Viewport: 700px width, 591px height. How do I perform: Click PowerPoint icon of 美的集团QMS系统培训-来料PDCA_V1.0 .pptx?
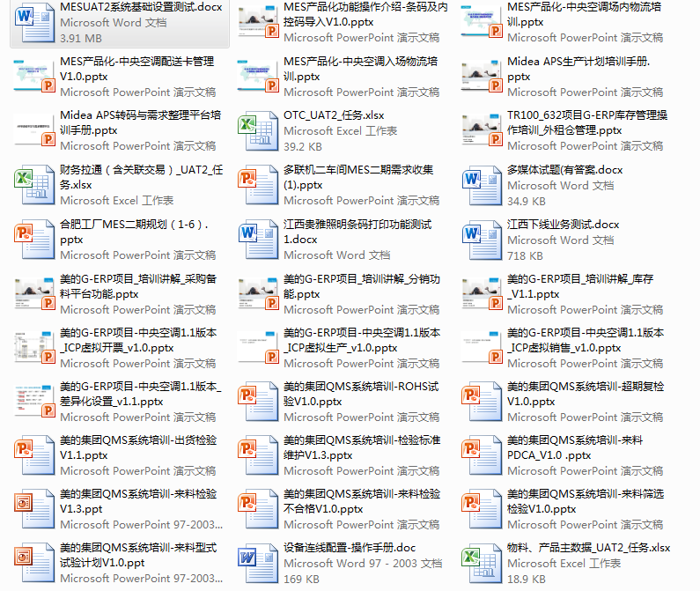(x=482, y=454)
